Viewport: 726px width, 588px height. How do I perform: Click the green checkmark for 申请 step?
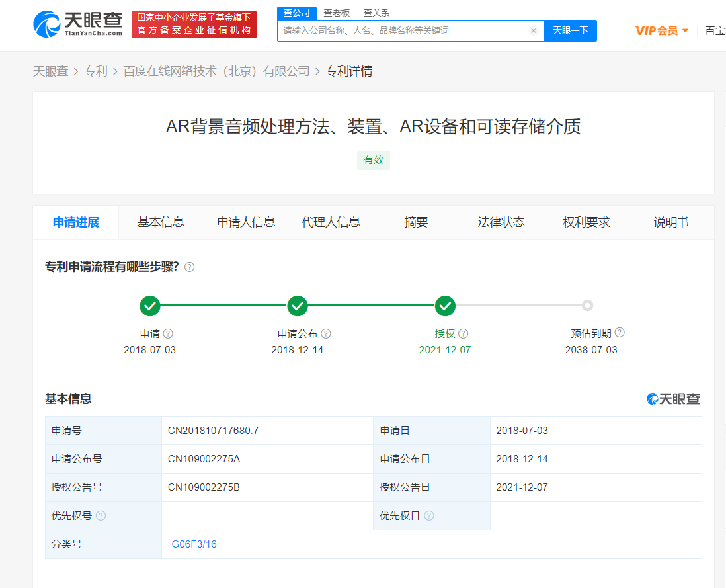pyautogui.click(x=150, y=306)
